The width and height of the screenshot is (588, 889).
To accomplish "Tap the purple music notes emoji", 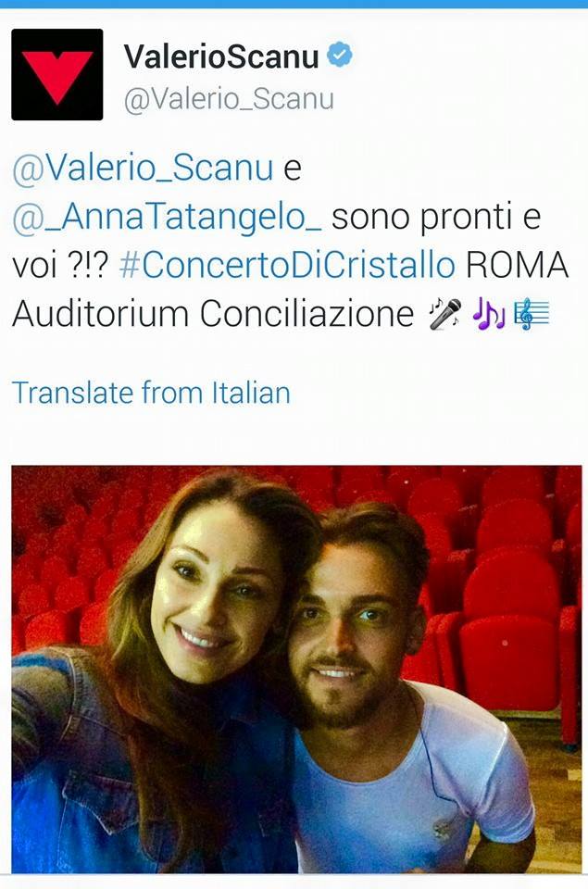I will pos(488,314).
